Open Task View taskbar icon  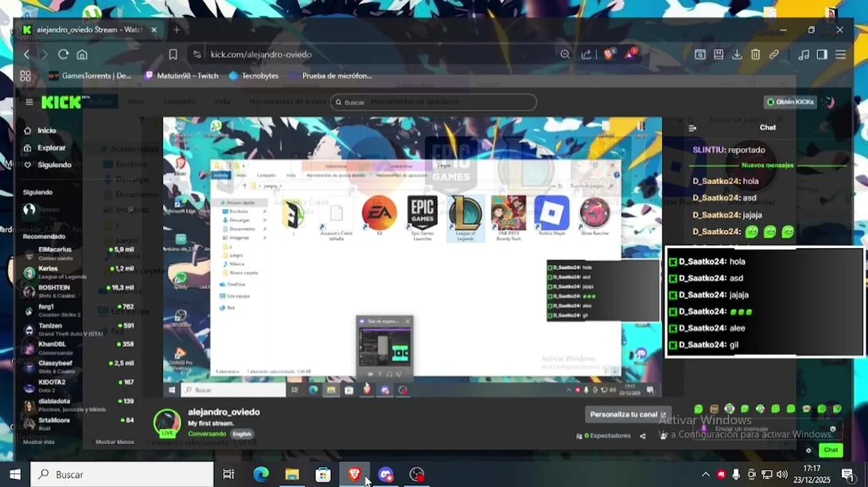(x=228, y=475)
